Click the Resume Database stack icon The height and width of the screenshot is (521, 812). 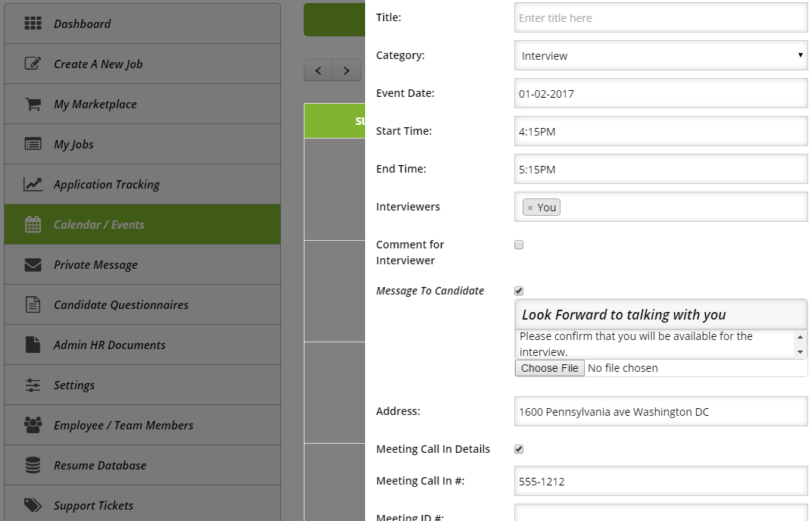click(33, 465)
